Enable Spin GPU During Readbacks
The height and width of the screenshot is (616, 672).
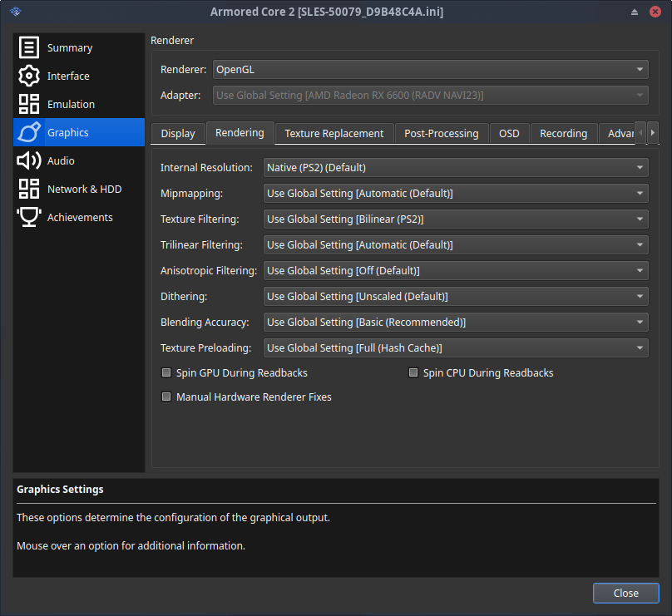[x=166, y=372]
